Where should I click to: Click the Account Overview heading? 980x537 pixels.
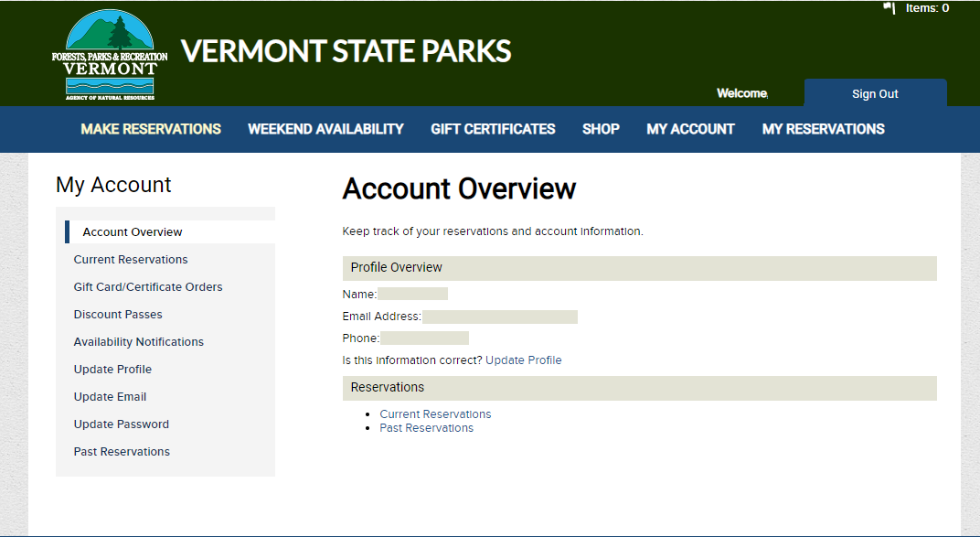pos(459,188)
